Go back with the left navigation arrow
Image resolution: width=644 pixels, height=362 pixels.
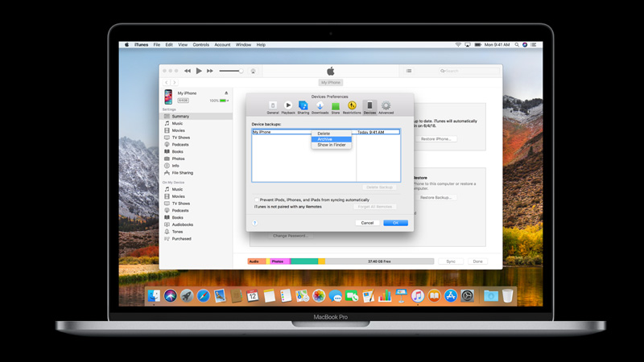(x=167, y=83)
